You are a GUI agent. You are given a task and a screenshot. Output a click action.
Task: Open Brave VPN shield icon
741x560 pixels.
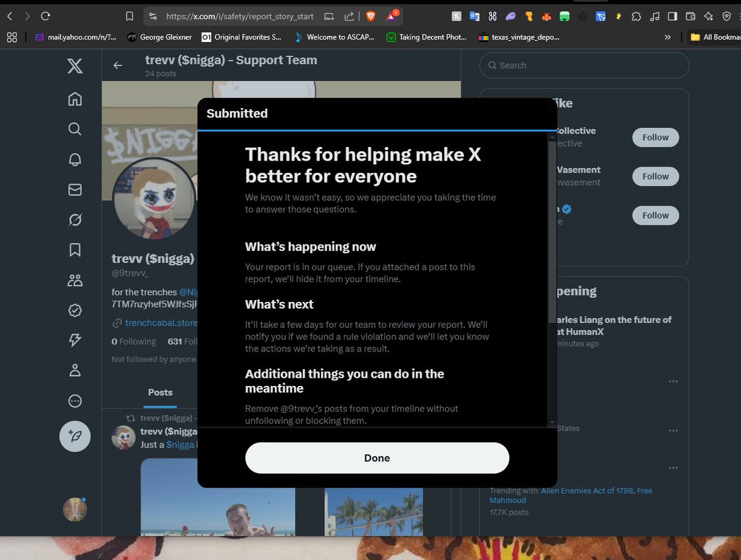726,17
